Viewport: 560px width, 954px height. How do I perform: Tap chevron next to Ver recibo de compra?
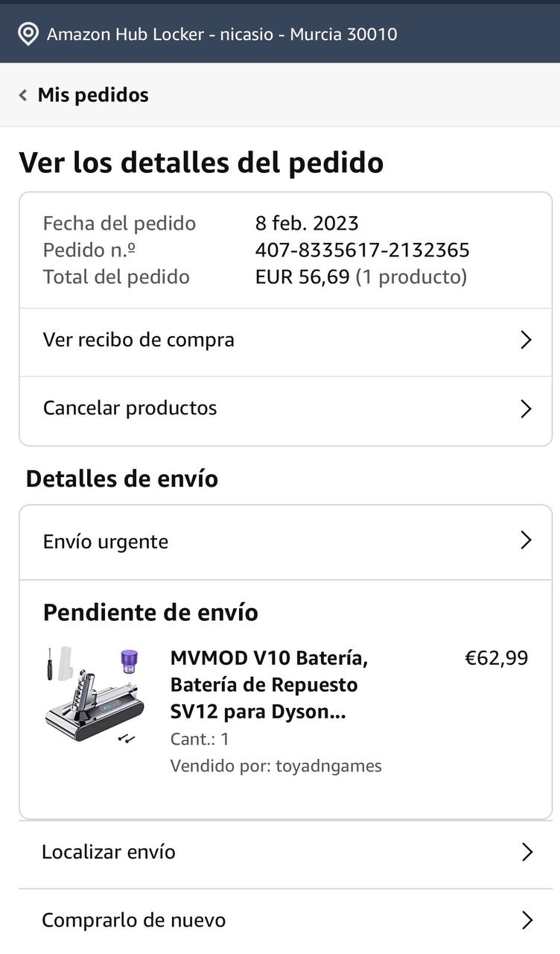pos(526,341)
